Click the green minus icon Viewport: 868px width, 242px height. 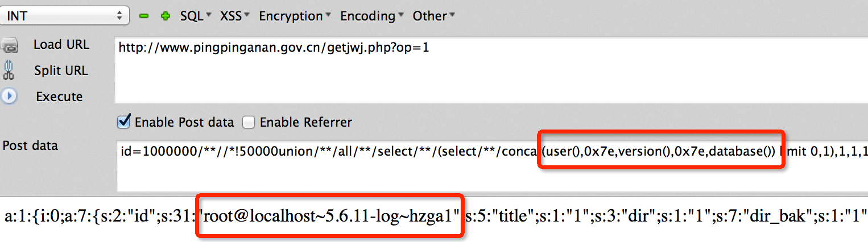(144, 16)
